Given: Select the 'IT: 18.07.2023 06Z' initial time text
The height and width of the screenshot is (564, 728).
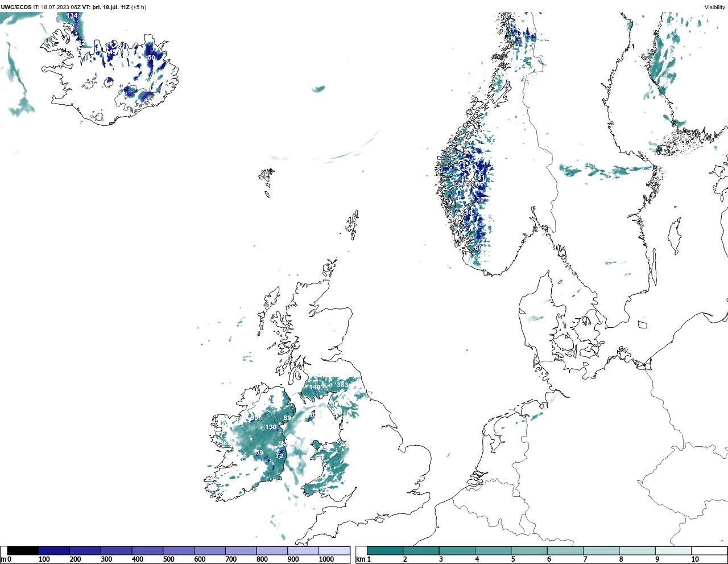Looking at the screenshot, I should (x=57, y=7).
